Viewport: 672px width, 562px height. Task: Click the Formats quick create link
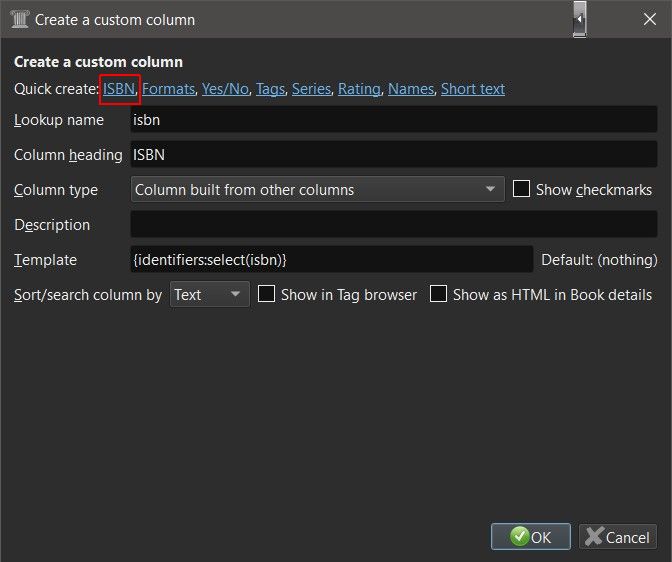coord(168,89)
